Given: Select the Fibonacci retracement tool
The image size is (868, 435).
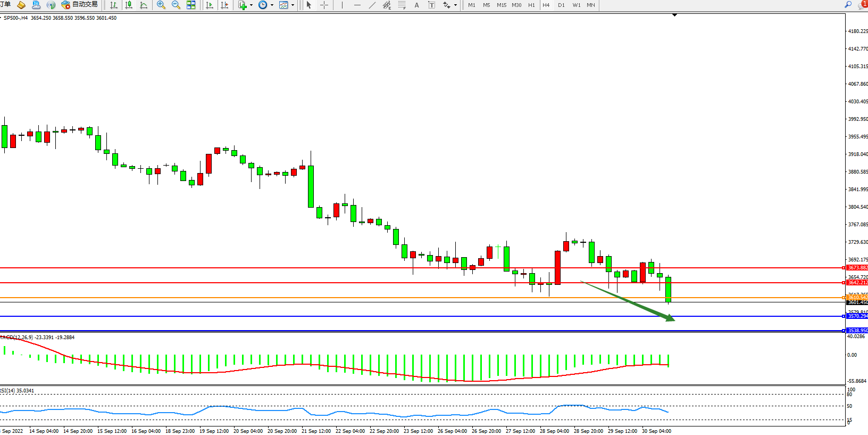Looking at the screenshot, I should pos(402,5).
